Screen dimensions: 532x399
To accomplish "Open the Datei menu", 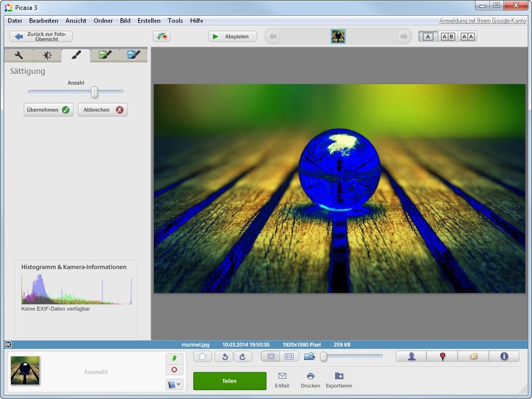I will pyautogui.click(x=15, y=20).
